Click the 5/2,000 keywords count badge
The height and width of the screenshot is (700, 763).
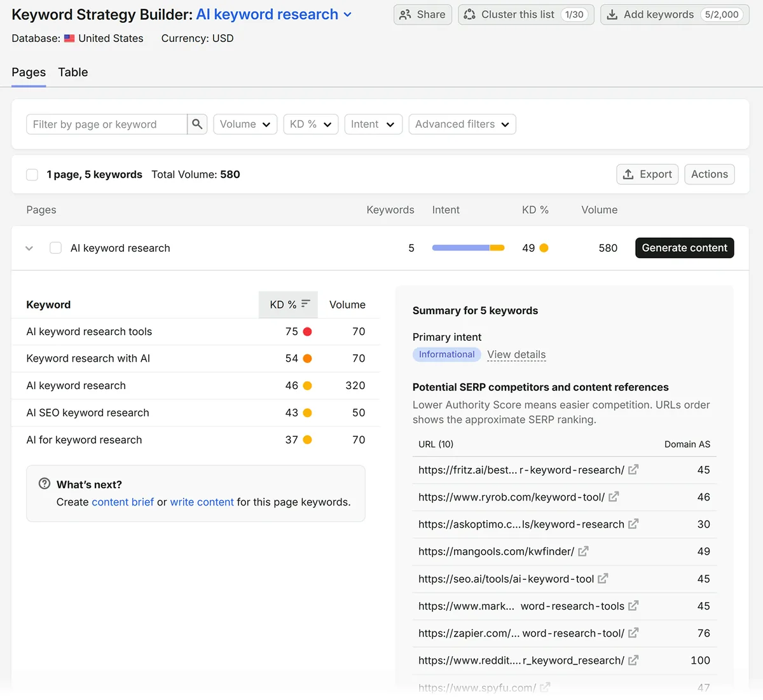[722, 14]
